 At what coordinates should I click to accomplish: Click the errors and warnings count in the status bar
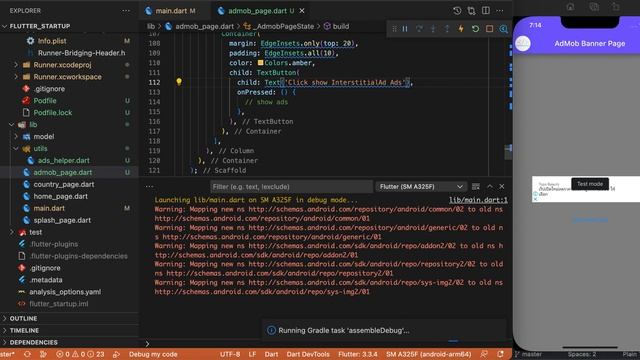click(x=80, y=354)
